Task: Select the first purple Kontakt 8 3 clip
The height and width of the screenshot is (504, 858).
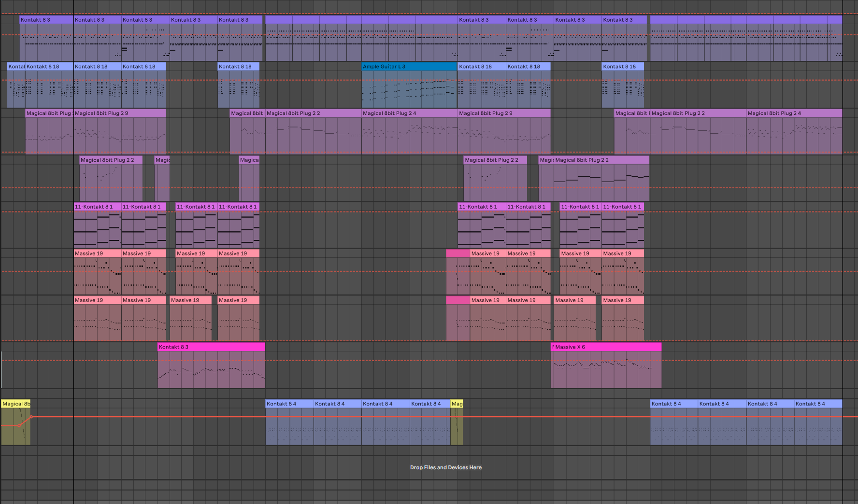Action: coord(46,38)
